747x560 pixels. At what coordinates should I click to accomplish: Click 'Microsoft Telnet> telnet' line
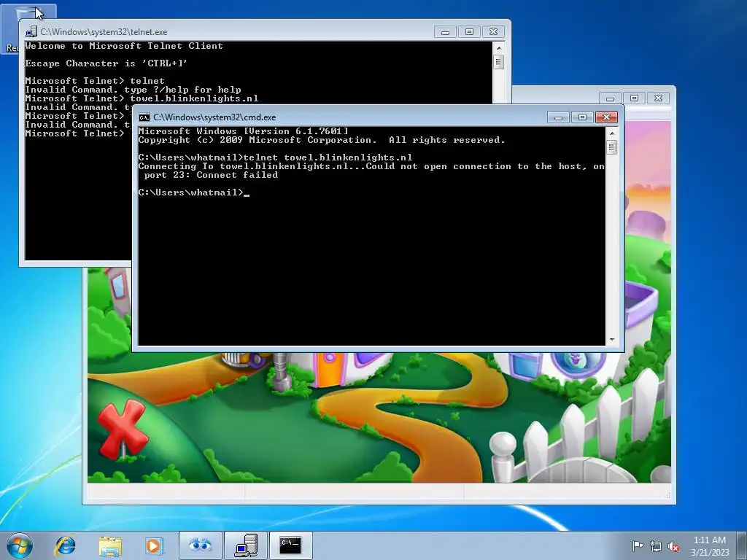tap(95, 81)
